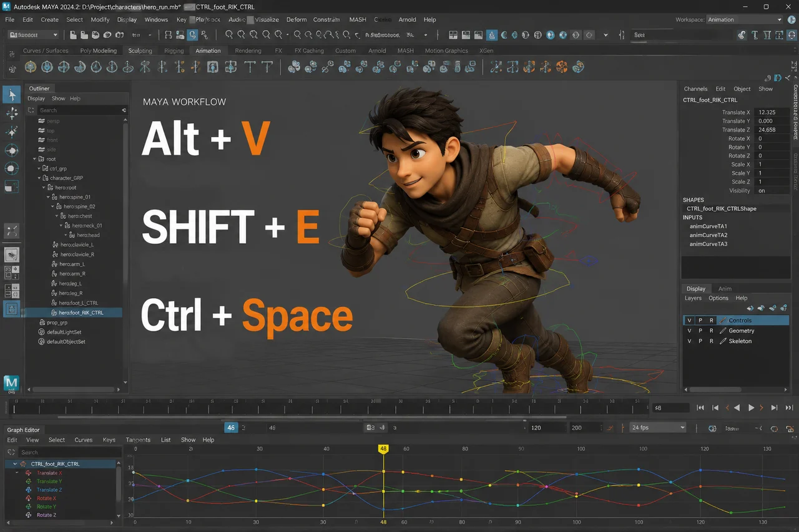This screenshot has height=532, width=799.
Task: Click the Outliner Search field
Action: pos(79,110)
